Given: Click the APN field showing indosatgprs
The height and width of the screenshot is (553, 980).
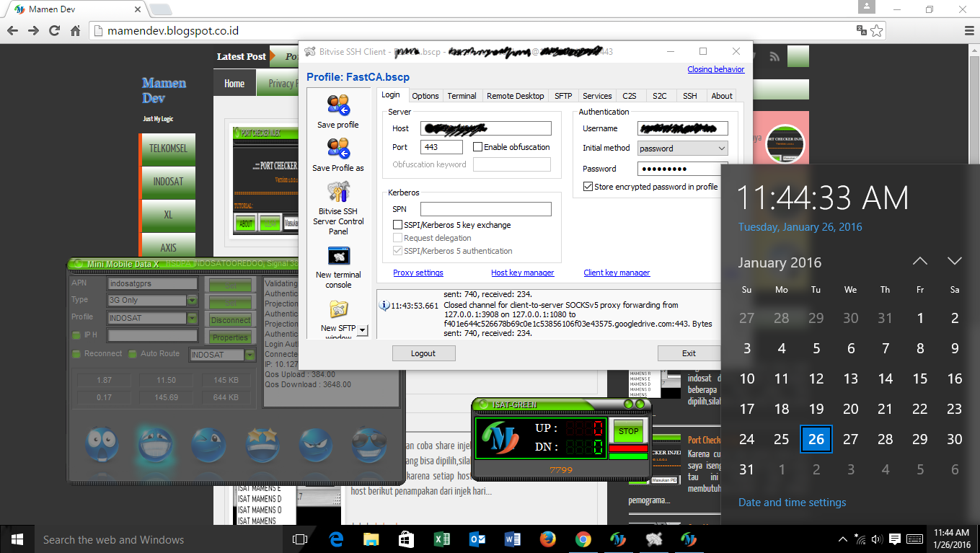Looking at the screenshot, I should pos(152,283).
